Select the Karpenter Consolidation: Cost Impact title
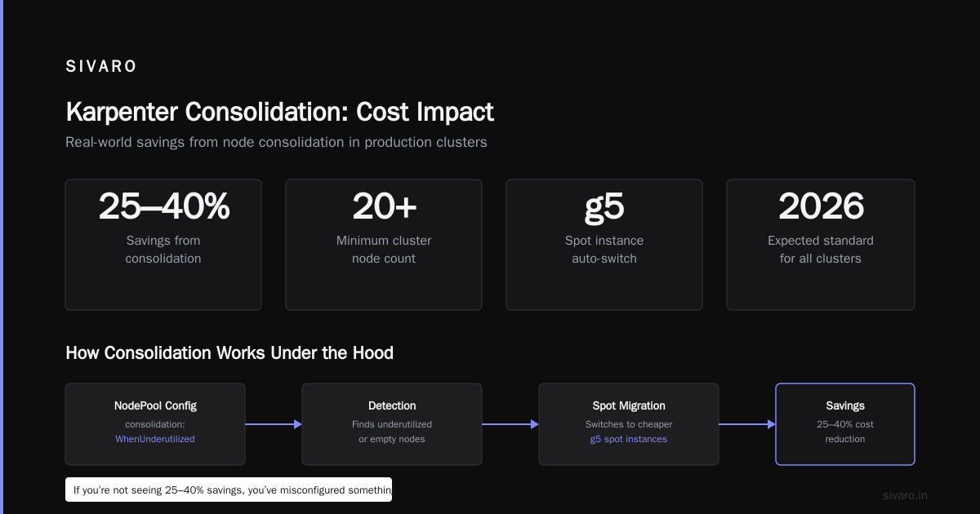Screen dimensions: 980x514 tap(279, 112)
